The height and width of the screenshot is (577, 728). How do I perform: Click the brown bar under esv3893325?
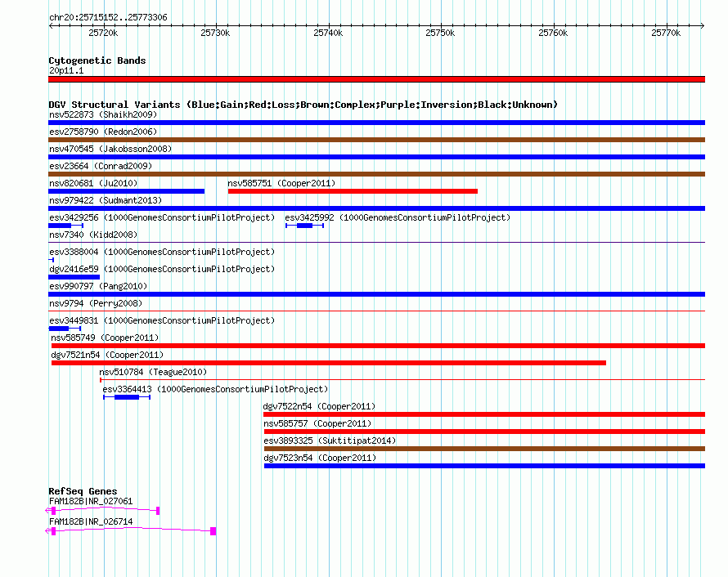coord(485,449)
